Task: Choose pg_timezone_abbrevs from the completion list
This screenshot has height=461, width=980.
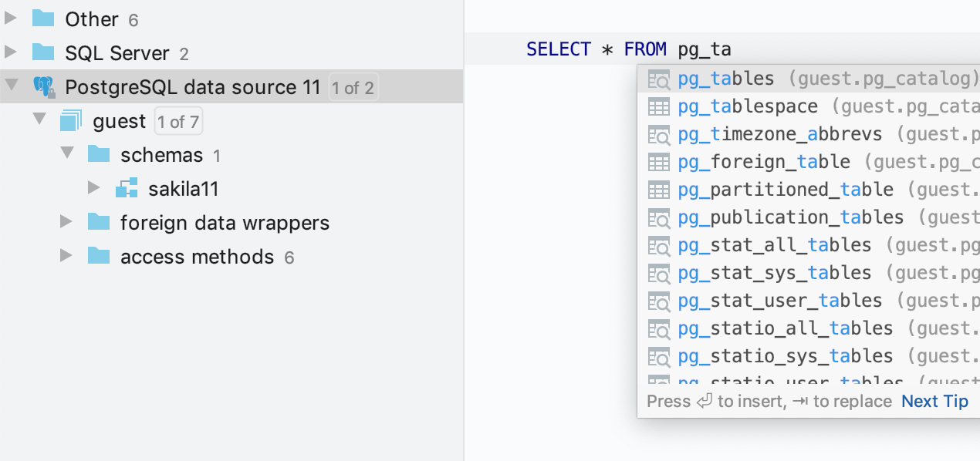Action: [779, 134]
